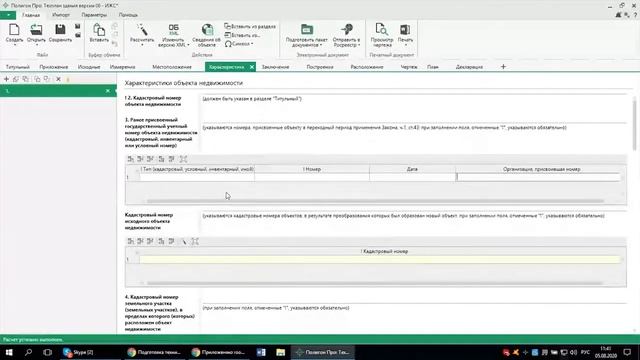The width and height of the screenshot is (640, 360).
Task: Click expand-table icon above Кадастровый номер table
Action: (195, 241)
